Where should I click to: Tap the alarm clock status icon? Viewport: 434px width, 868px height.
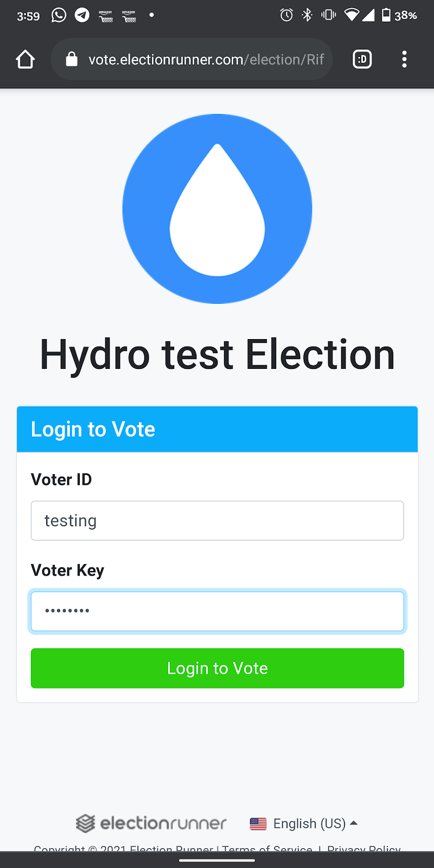coord(286,15)
